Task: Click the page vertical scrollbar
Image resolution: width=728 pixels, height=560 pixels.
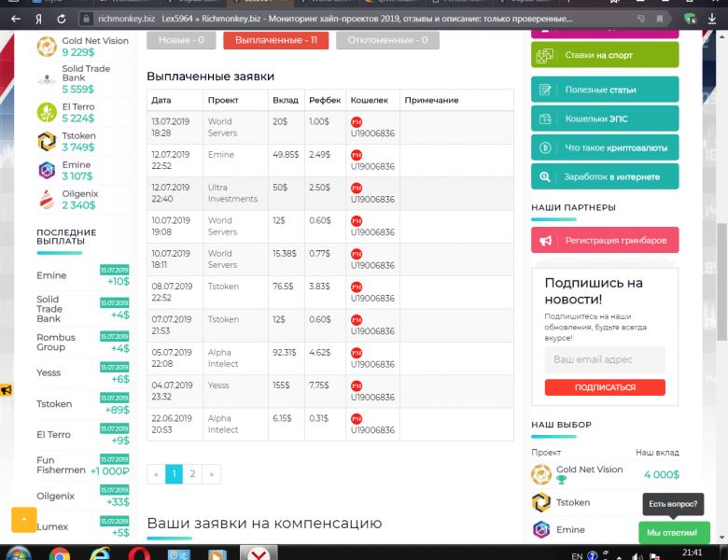Action: click(721, 282)
